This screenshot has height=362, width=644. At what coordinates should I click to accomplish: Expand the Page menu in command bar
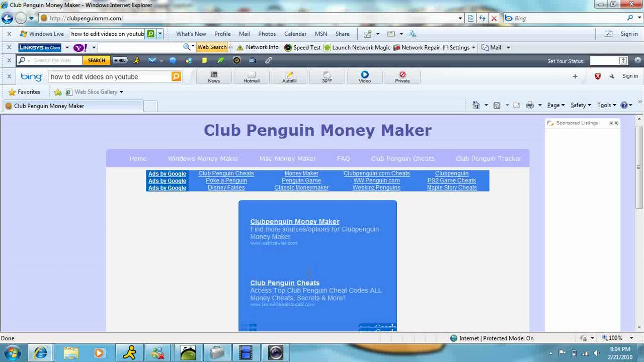click(555, 105)
